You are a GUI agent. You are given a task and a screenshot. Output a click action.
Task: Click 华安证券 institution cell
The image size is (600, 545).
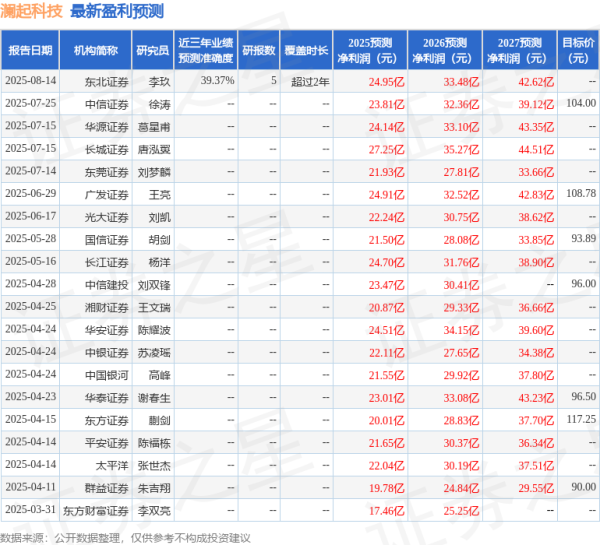tap(106, 330)
